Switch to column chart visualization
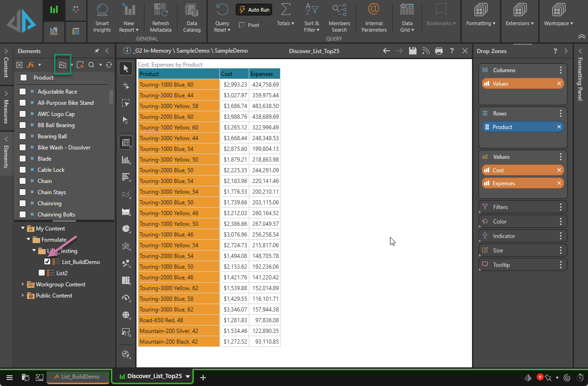The image size is (588, 386). [125, 160]
